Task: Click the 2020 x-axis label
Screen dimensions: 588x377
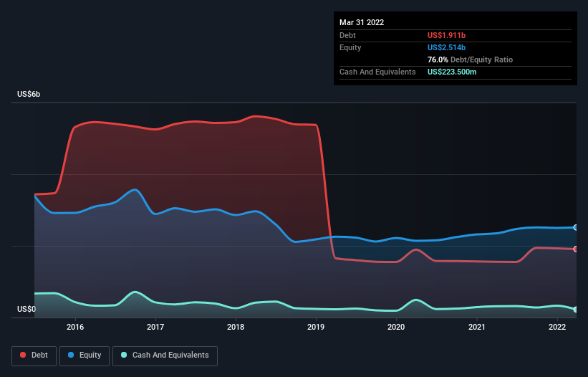Action: (x=396, y=327)
